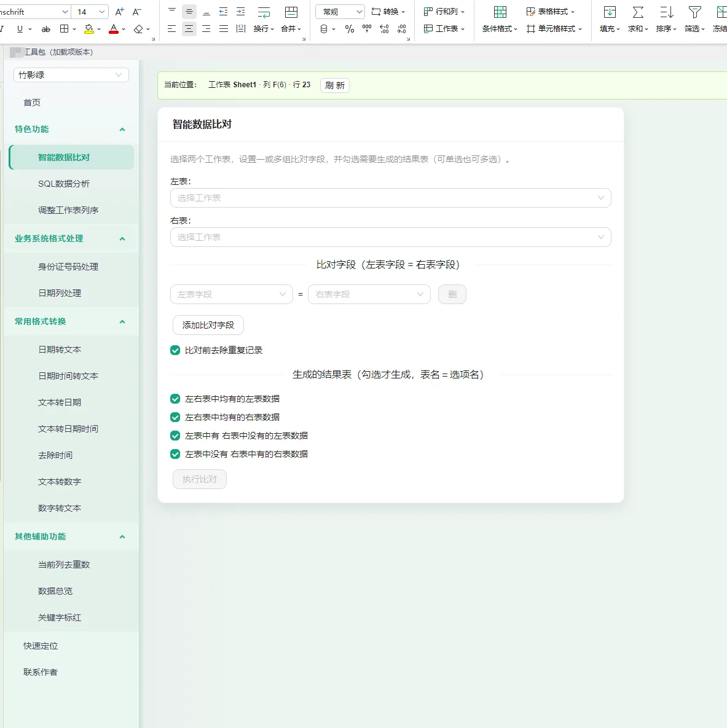Open the 右表字段 field dropdown
This screenshot has width=727, height=728.
(x=369, y=294)
